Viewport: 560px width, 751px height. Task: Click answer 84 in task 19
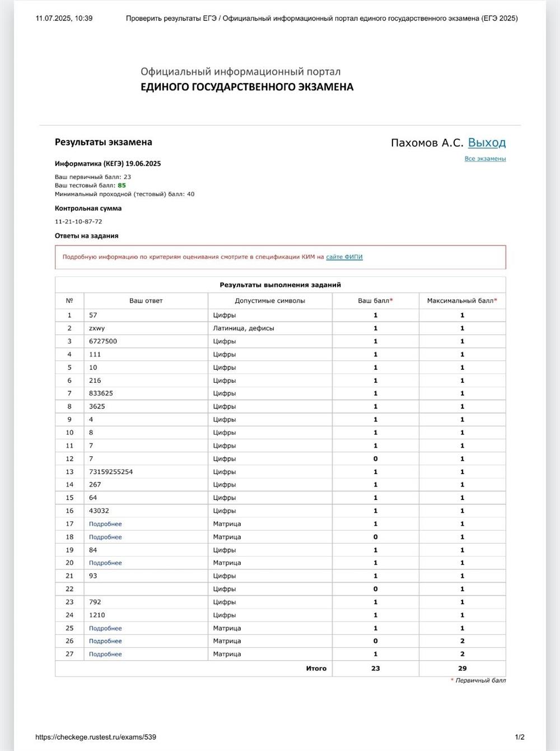point(93,550)
